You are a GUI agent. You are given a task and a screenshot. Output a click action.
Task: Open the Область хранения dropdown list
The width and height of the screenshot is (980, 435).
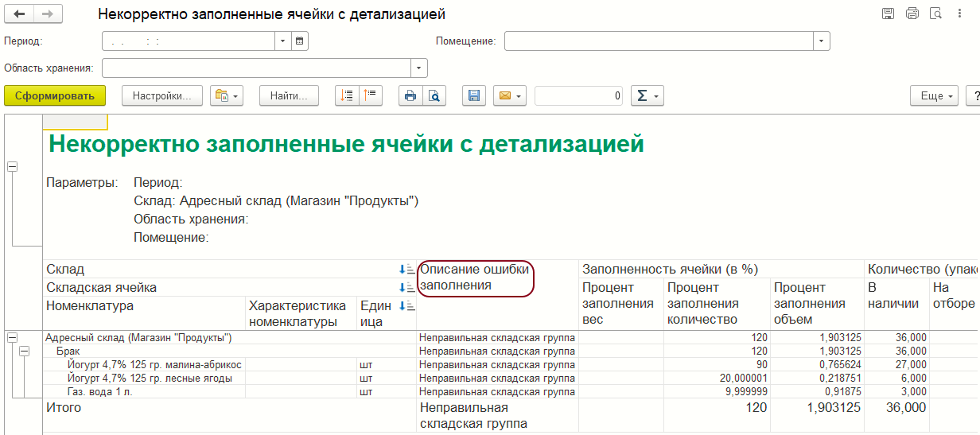[x=419, y=68]
